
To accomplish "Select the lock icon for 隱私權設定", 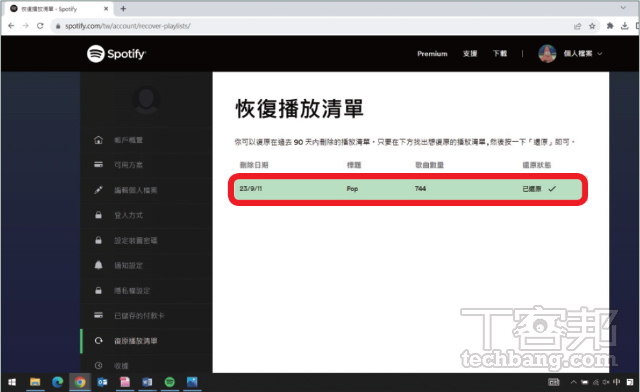I will click(x=98, y=290).
